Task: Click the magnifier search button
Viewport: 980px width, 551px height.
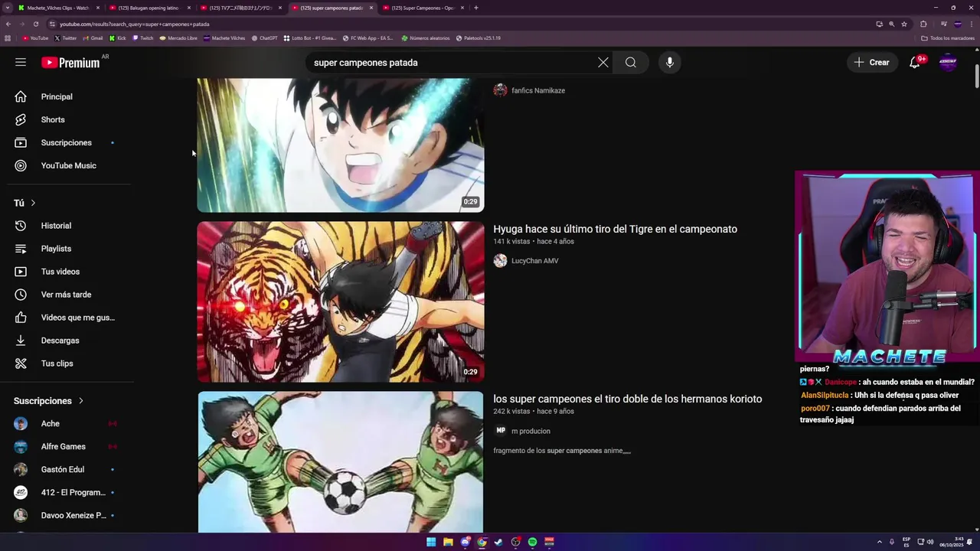Action: (631, 63)
